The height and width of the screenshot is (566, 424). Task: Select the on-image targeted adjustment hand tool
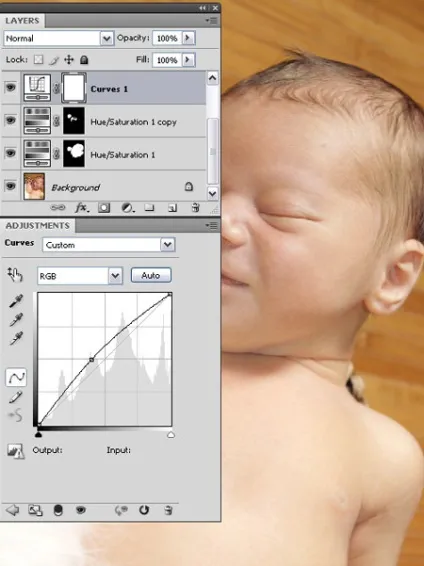(15, 275)
